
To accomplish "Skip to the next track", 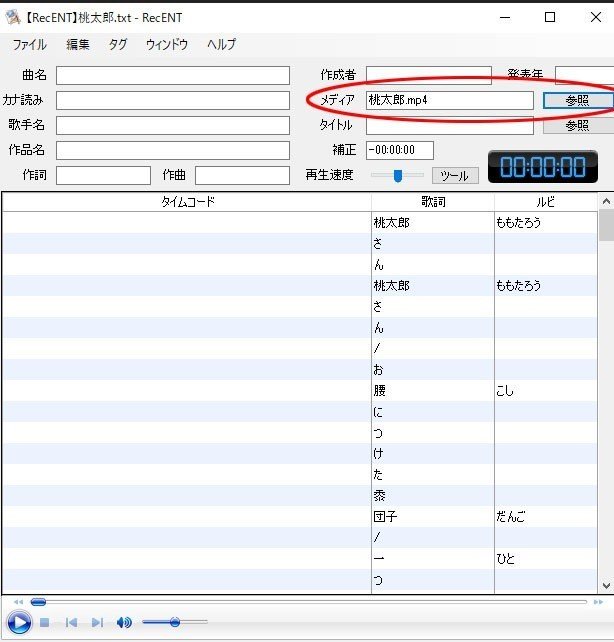I will click(97, 623).
